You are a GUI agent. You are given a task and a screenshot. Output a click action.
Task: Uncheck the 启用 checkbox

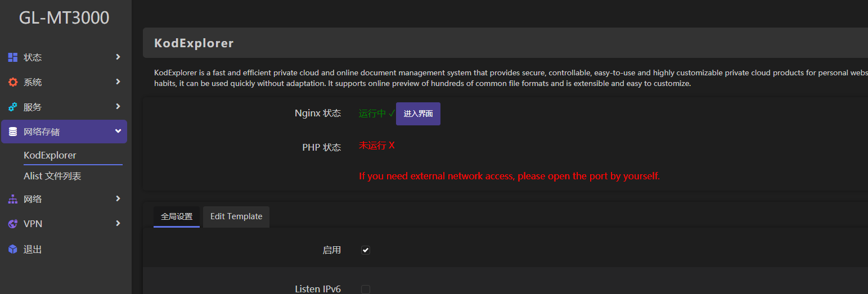pos(366,250)
